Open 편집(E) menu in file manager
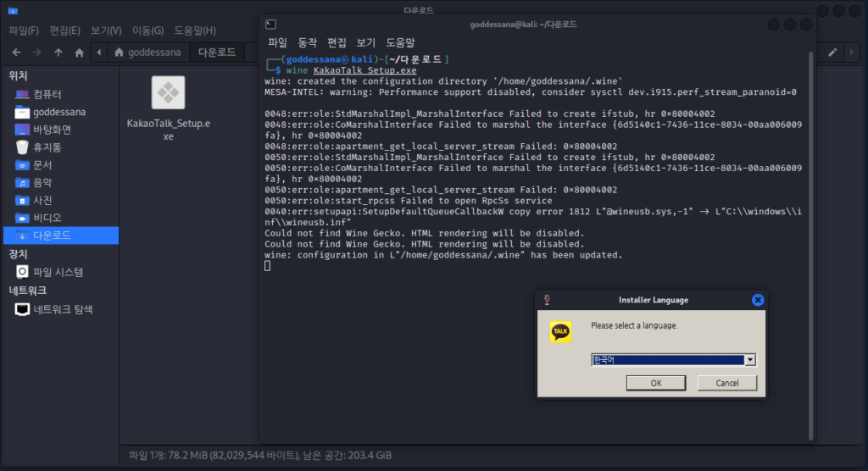Screen dimensions: 868x471 [64, 30]
